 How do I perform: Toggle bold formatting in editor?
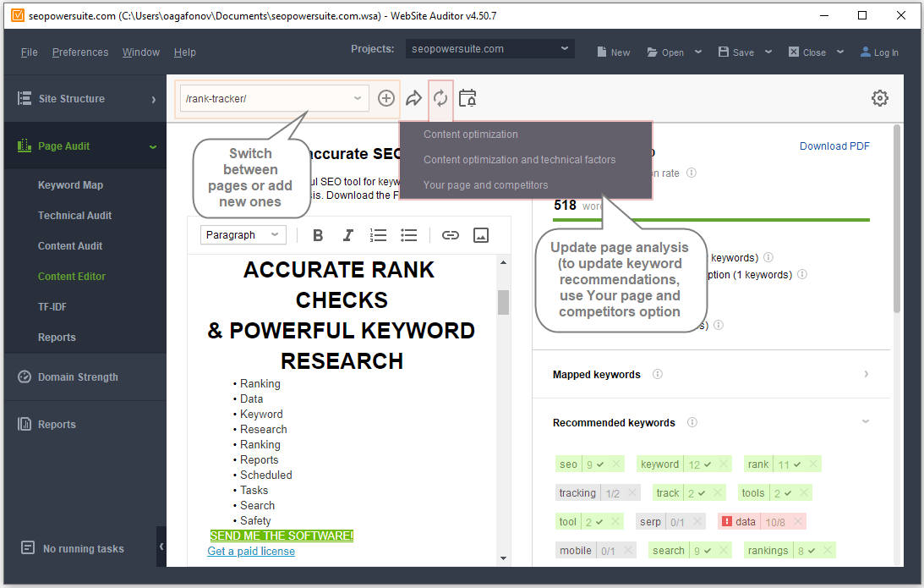click(318, 235)
